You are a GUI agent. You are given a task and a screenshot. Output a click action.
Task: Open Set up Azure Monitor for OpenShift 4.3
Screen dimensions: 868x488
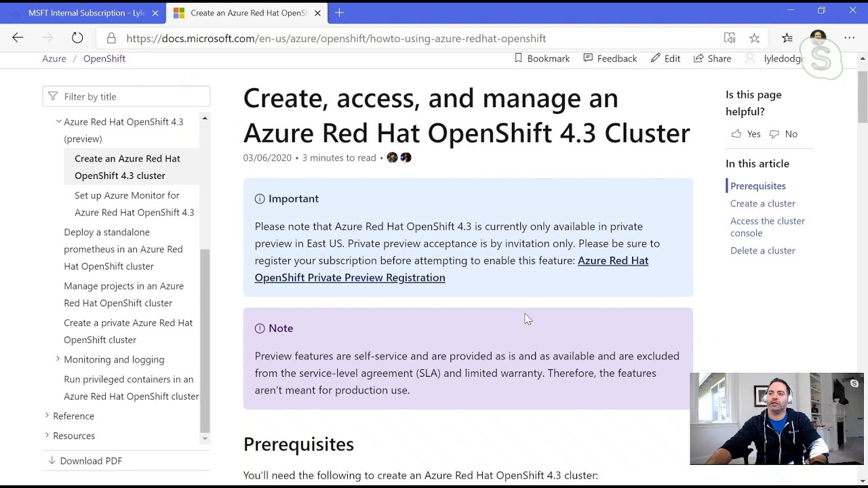click(x=134, y=203)
